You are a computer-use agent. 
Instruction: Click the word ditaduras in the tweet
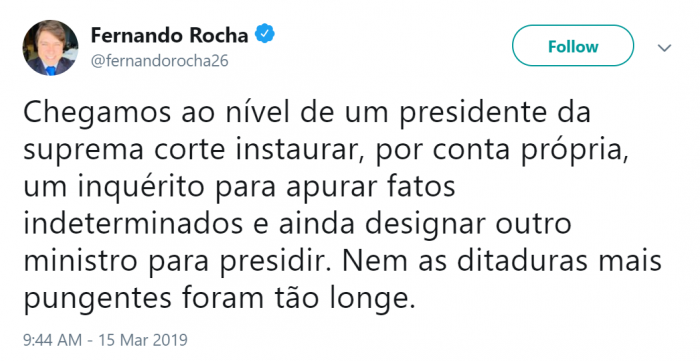522,261
